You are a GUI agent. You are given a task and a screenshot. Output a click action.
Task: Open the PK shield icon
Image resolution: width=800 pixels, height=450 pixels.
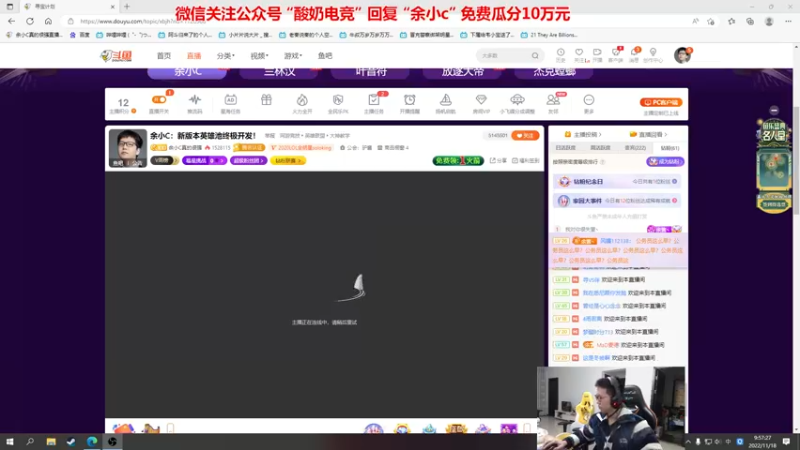tap(338, 103)
